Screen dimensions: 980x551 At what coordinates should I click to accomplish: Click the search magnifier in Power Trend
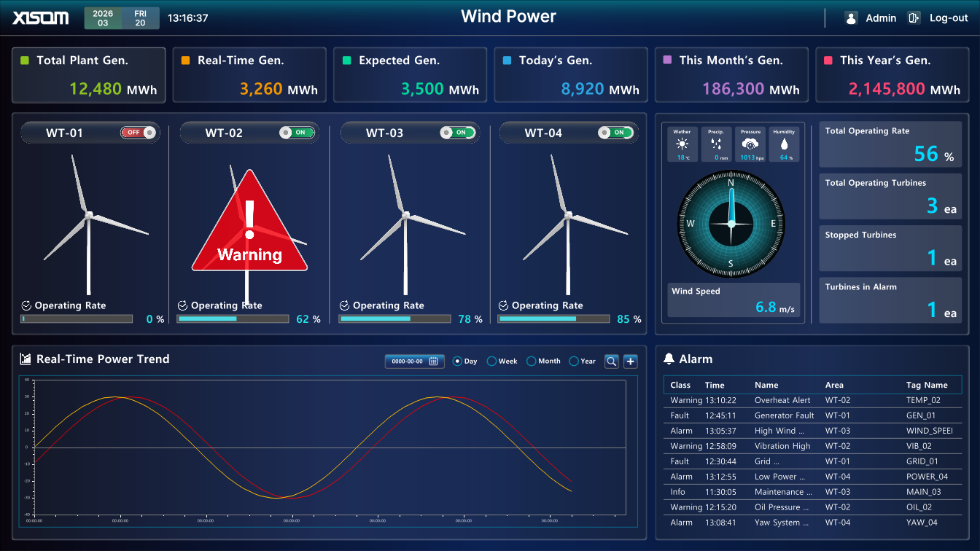[x=611, y=361]
